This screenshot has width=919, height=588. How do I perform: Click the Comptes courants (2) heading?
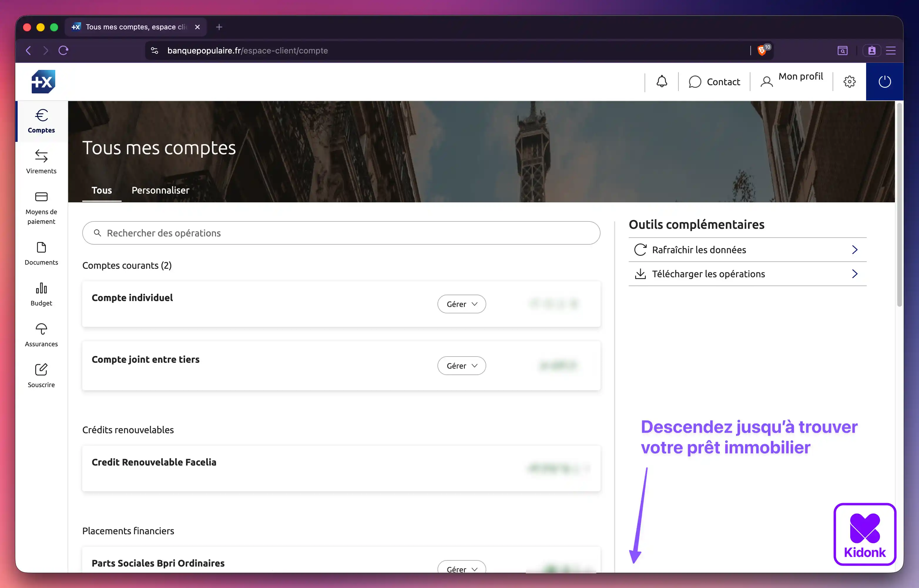coord(127,266)
